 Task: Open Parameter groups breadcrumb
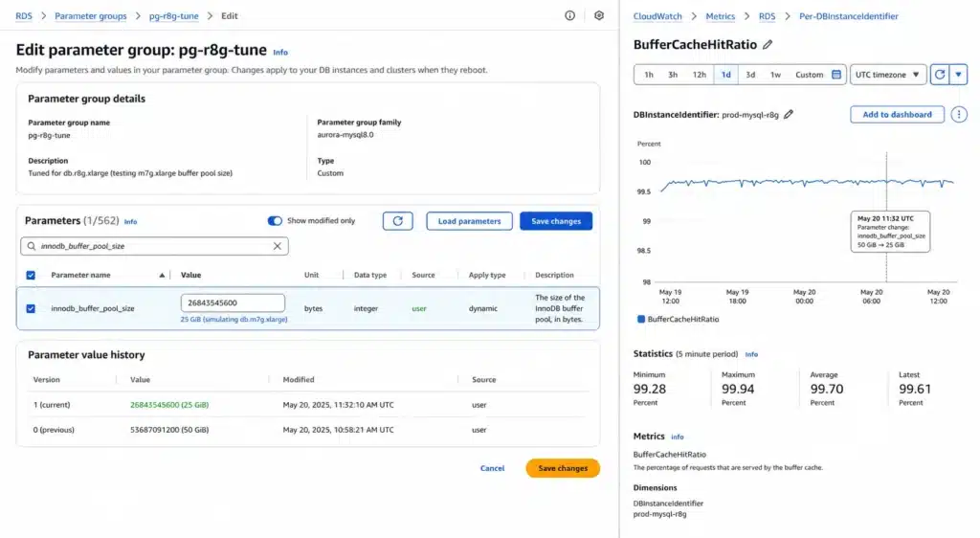pyautogui.click(x=91, y=15)
